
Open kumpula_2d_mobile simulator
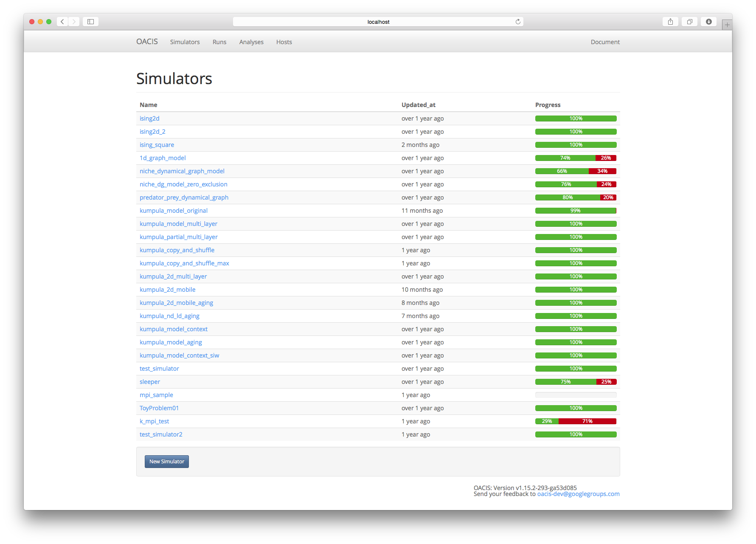(168, 290)
